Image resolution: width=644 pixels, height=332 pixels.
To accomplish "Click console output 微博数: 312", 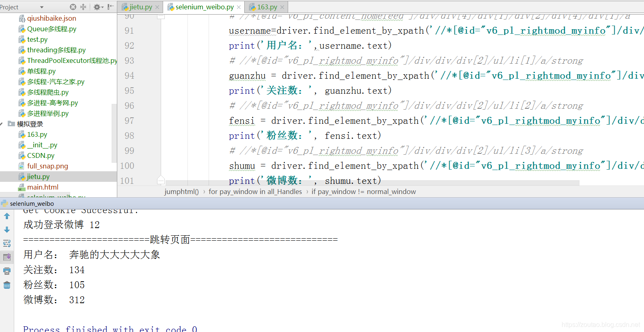I will 54,300.
